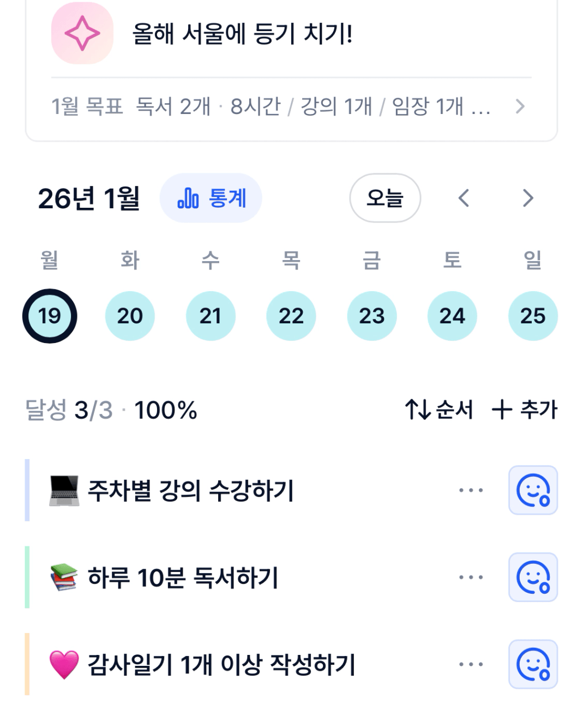Go to next week arrow
Viewport: 583px width, 728px height.
coord(527,198)
